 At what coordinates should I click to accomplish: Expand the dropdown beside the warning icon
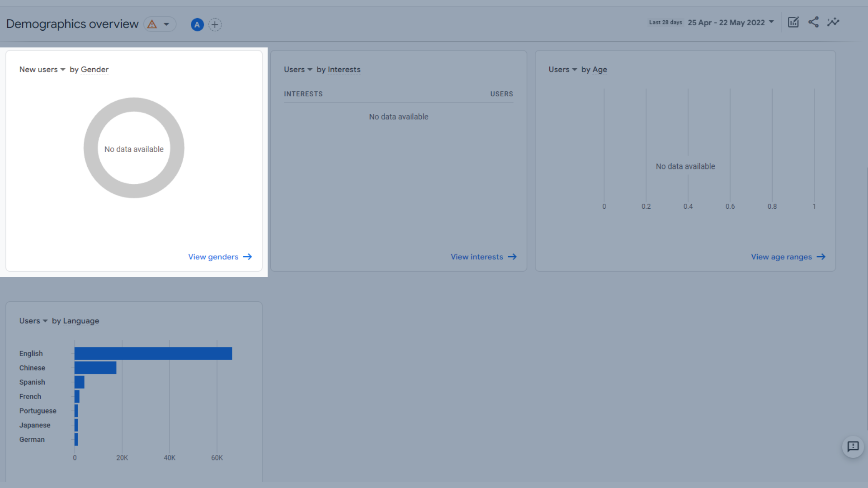(166, 24)
